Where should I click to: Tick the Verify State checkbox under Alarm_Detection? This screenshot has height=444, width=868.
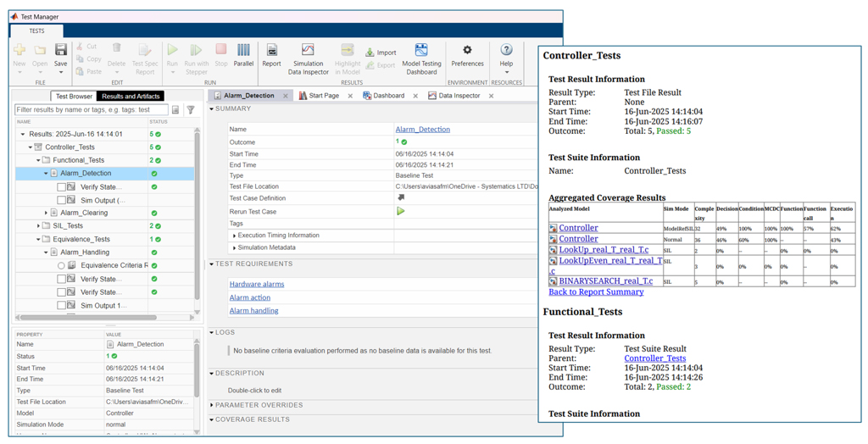coord(61,187)
